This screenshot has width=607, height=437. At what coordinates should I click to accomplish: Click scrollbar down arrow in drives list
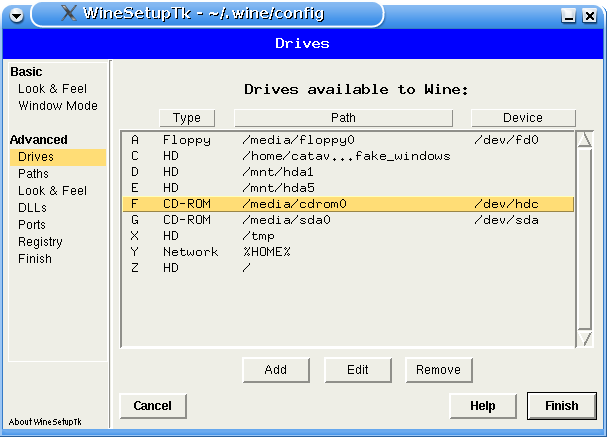pyautogui.click(x=584, y=338)
